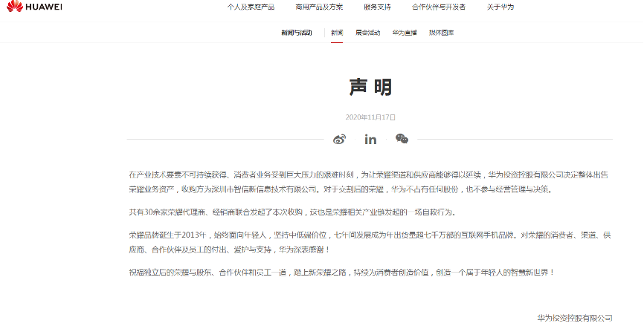644x329 pixels.
Task: Open 个人及家庭产品 menu
Action: pyautogui.click(x=251, y=7)
